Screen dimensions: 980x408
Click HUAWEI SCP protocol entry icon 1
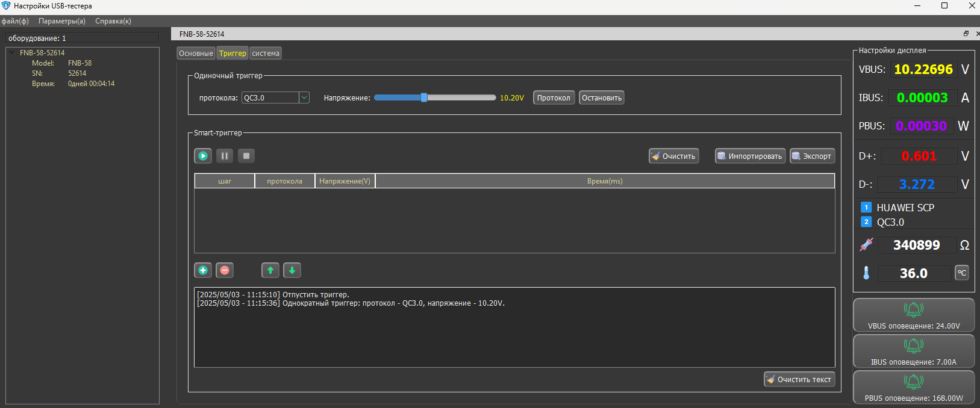866,208
